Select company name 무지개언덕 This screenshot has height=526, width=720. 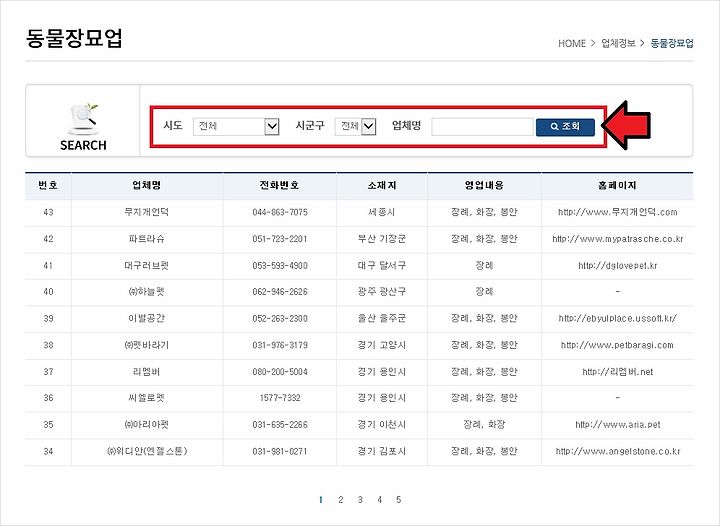146,212
